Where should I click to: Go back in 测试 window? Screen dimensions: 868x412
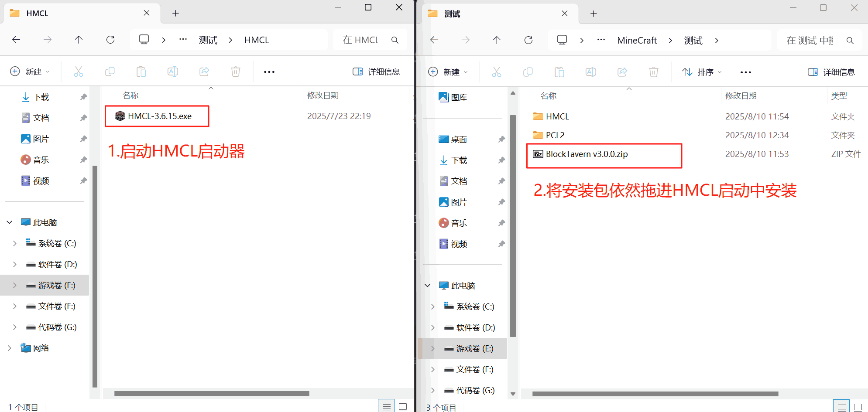point(434,40)
